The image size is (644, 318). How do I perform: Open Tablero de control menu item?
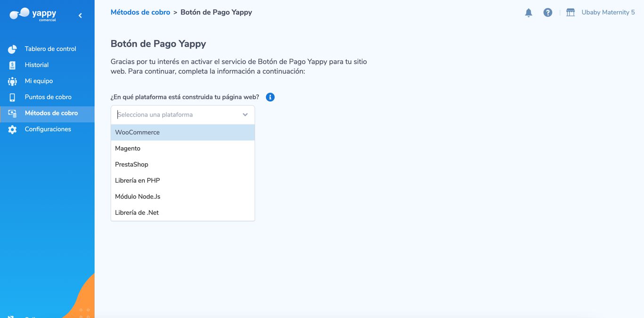coord(50,49)
